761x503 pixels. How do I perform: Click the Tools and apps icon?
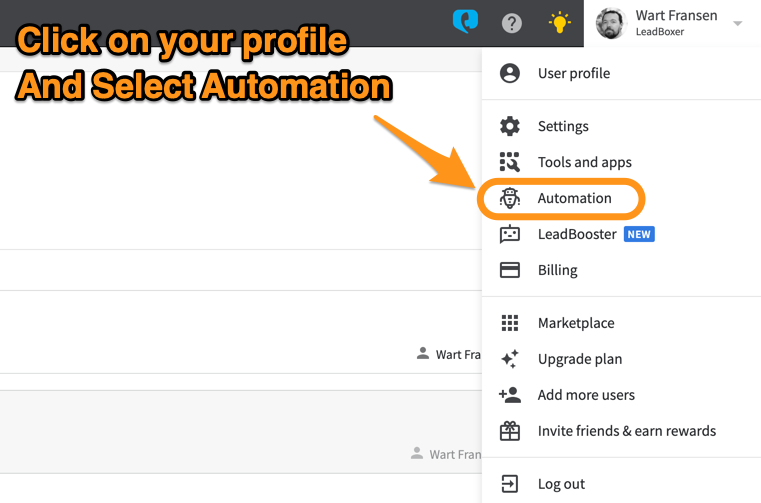tap(510, 162)
